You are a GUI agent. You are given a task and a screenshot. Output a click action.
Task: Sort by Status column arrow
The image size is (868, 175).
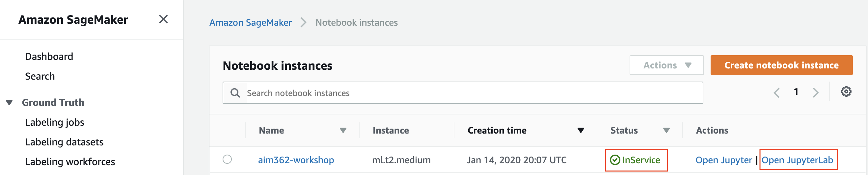(x=666, y=130)
